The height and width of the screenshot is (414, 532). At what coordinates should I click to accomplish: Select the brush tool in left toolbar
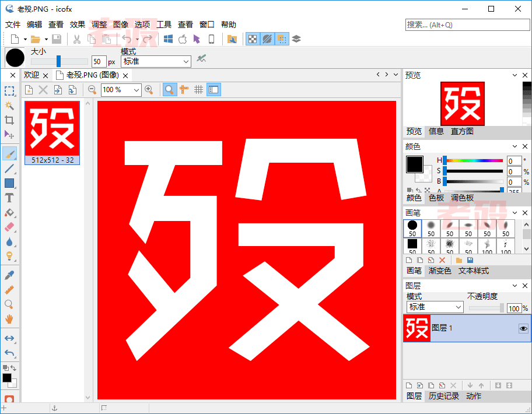pos(9,153)
